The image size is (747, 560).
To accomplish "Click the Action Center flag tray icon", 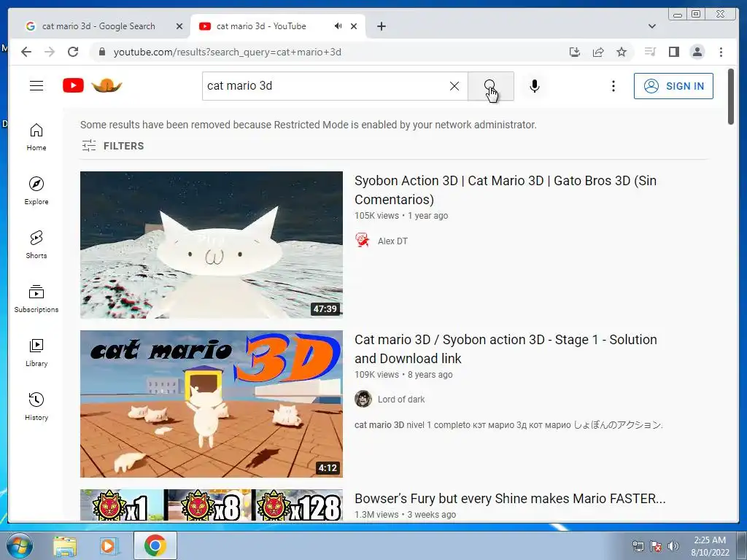I will [656, 545].
